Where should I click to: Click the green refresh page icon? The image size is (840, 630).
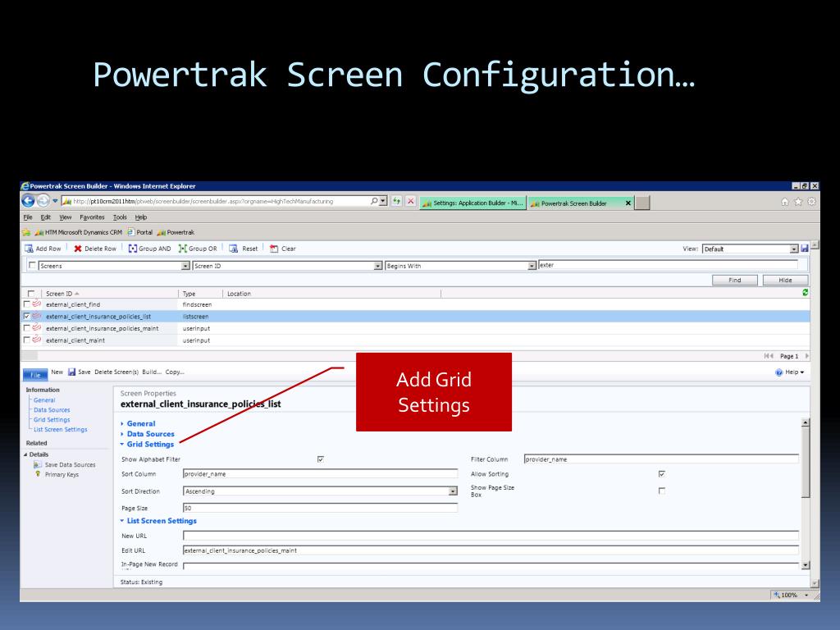point(396,202)
